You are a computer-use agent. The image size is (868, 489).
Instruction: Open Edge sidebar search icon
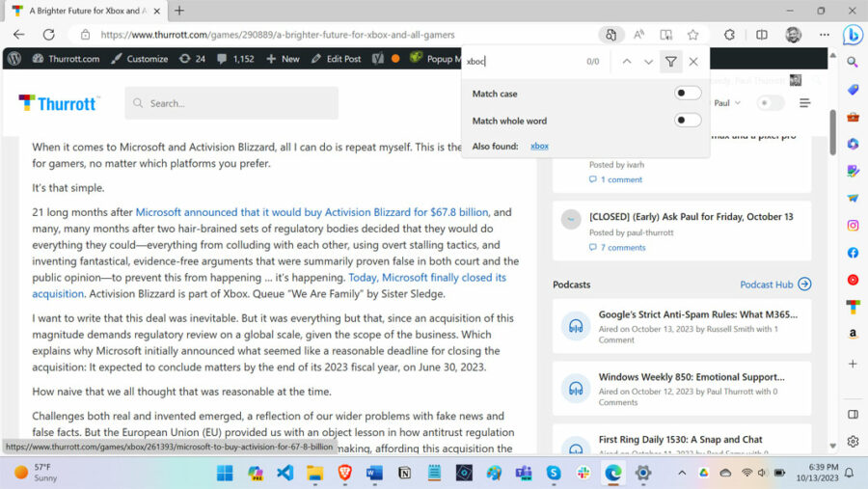coord(853,62)
